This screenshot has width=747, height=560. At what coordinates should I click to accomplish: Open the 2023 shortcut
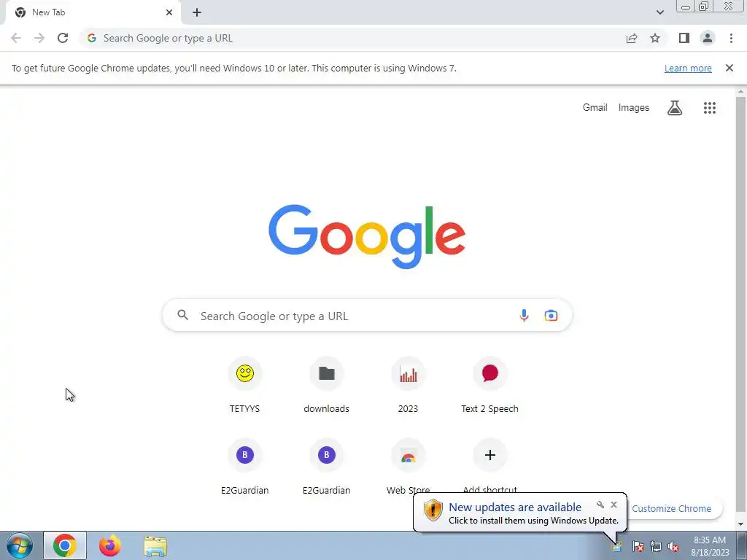coord(409,386)
